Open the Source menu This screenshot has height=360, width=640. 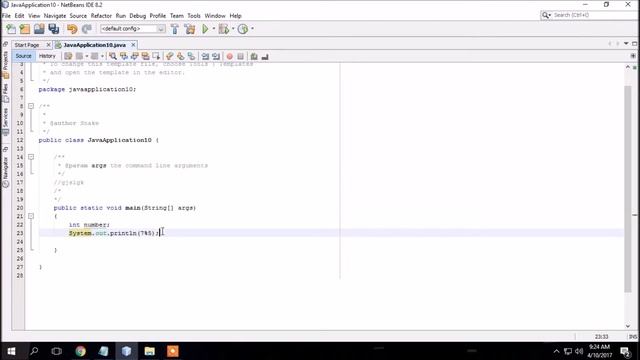(78, 16)
